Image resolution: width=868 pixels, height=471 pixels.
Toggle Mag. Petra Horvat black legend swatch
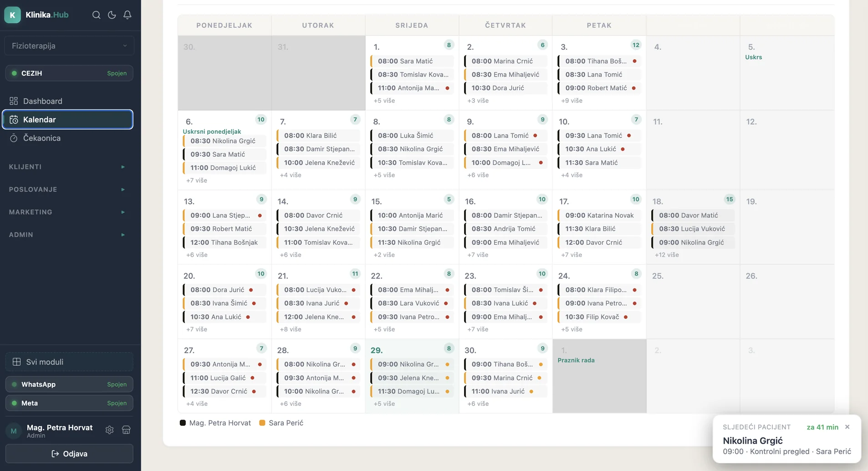183,423
